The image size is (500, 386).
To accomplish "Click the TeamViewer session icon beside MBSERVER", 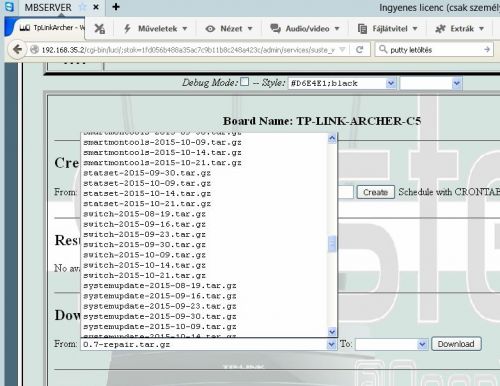I will [x=9, y=7].
